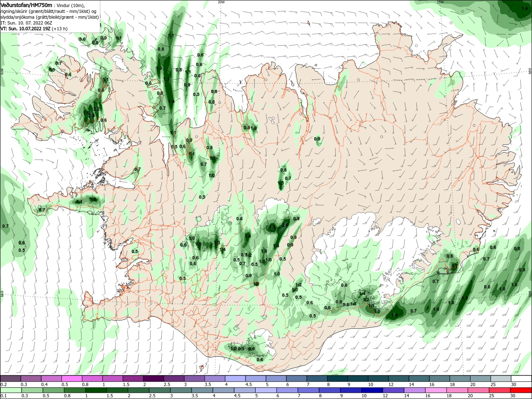Click the palest green first swatch in lower legend
532x399 pixels.
pyautogui.click(x=10, y=390)
